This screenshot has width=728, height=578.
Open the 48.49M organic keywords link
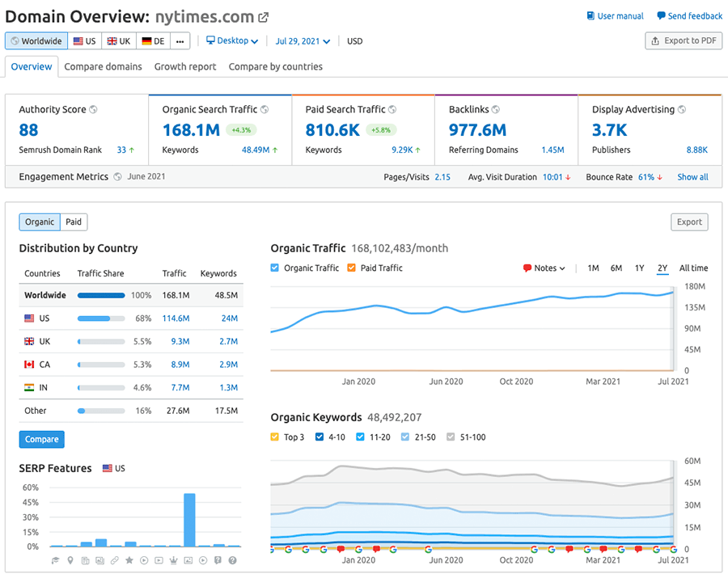(256, 150)
